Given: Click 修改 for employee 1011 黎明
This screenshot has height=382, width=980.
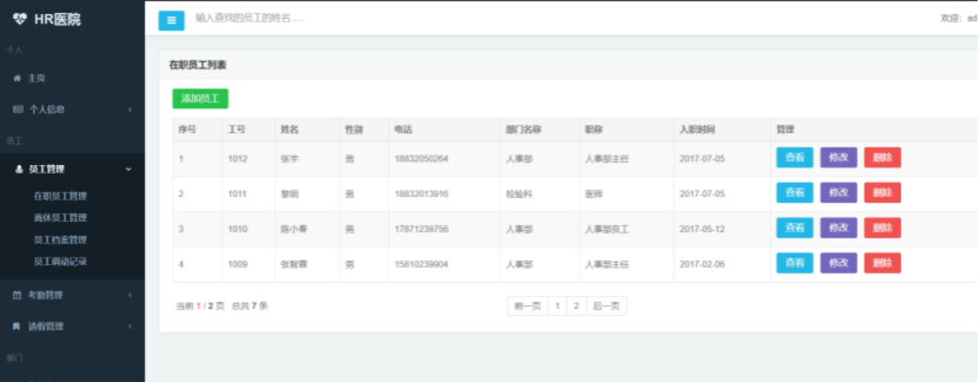Looking at the screenshot, I should 838,192.
